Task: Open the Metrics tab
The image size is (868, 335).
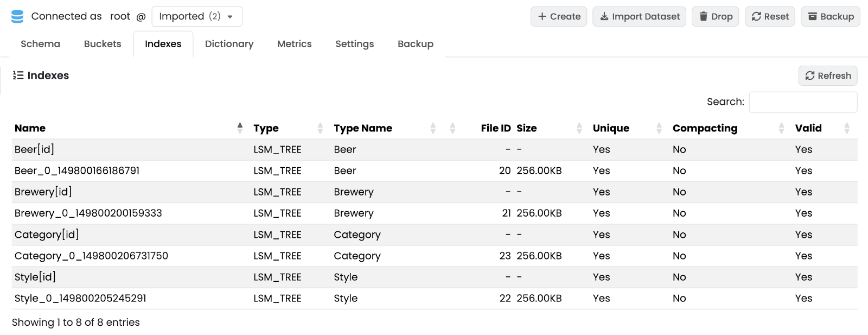Action: coord(295,44)
